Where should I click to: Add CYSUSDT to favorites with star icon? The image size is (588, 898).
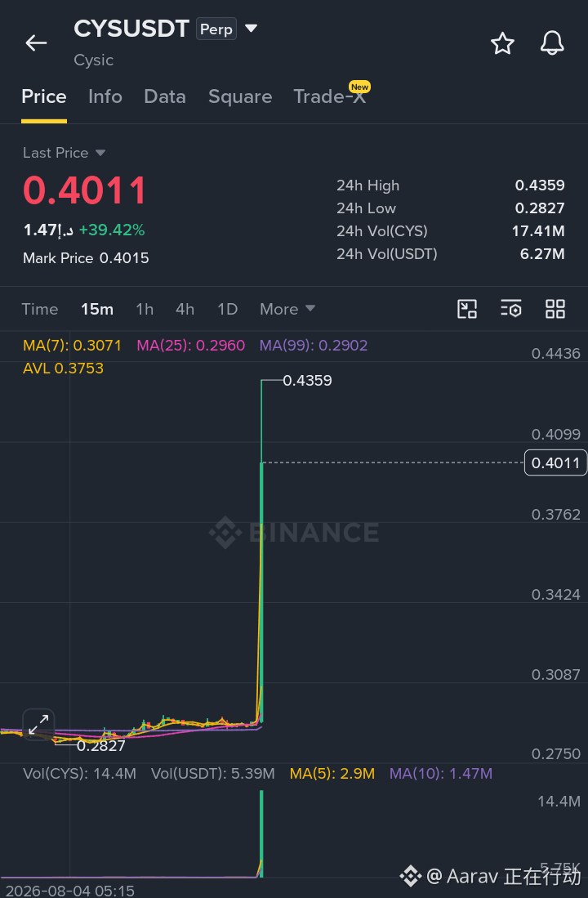coord(503,43)
